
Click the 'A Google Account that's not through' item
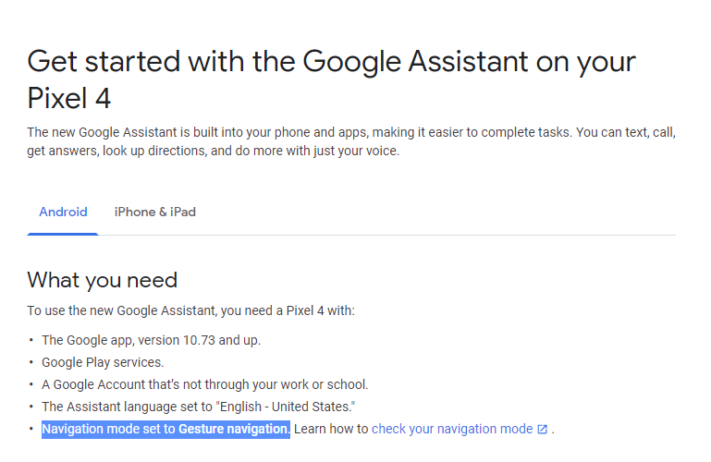click(205, 384)
